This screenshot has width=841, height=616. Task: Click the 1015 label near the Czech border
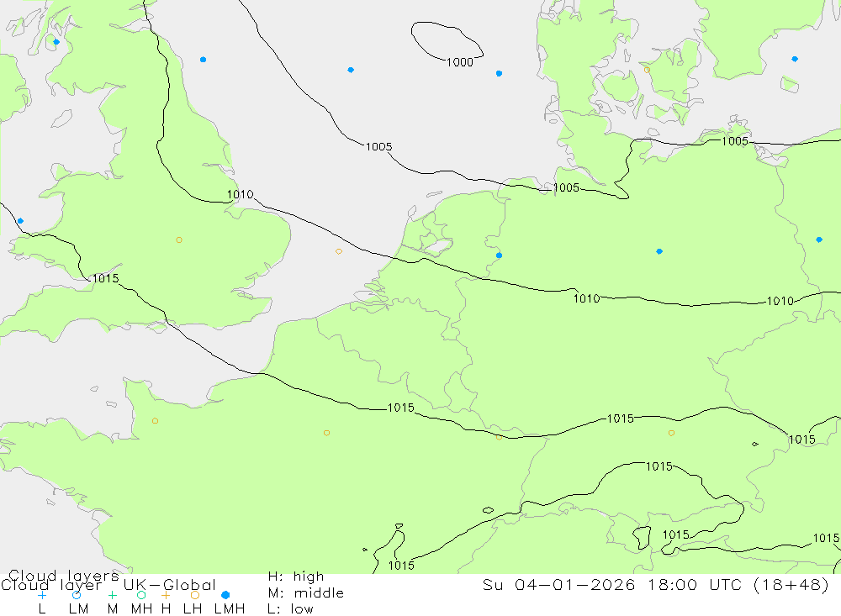[801, 440]
